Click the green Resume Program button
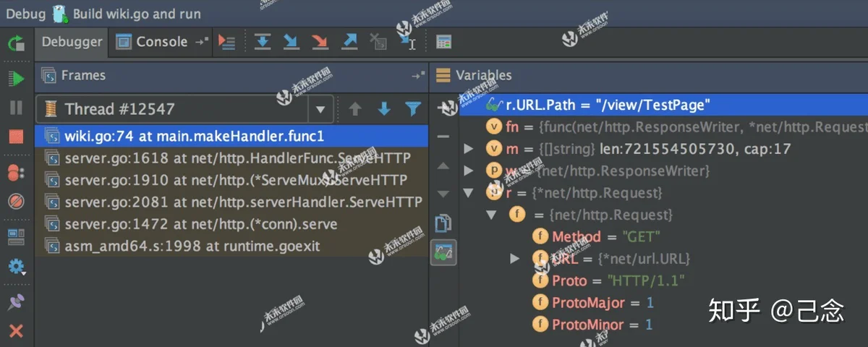 [16, 78]
